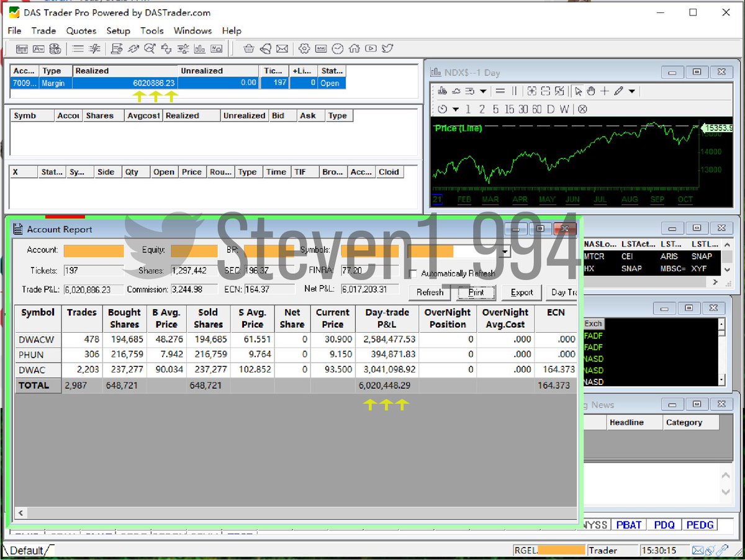
Task: Sort by Day-trade P&L column header
Action: pos(387,318)
